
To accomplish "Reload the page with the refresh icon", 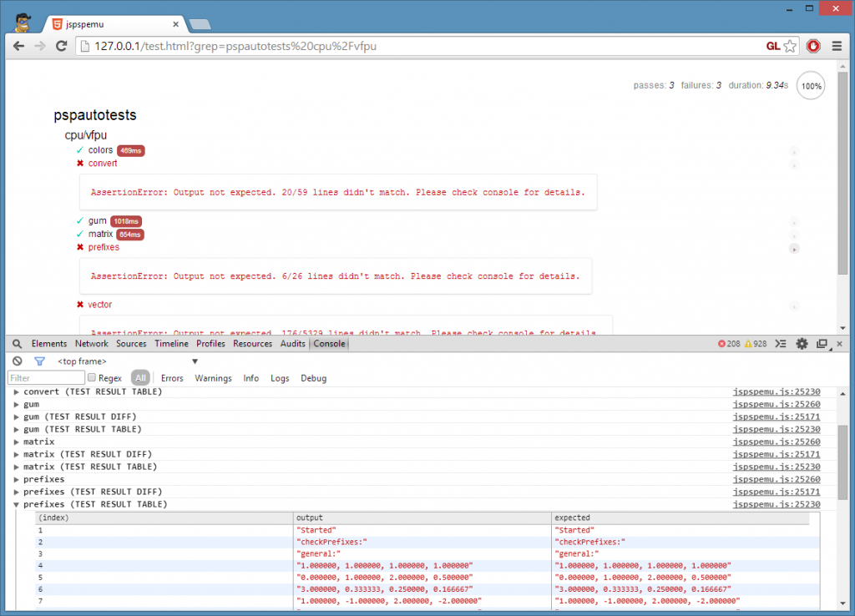I will (x=61, y=46).
